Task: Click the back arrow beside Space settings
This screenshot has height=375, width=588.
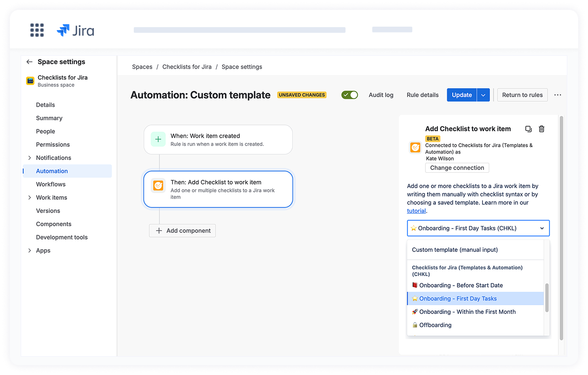Action: point(30,62)
